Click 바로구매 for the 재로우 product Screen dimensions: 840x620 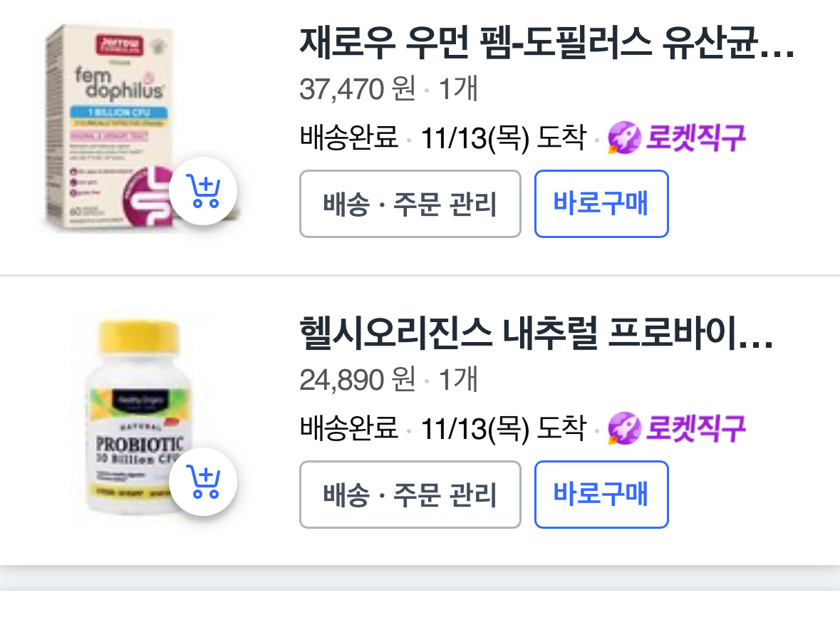(x=601, y=204)
